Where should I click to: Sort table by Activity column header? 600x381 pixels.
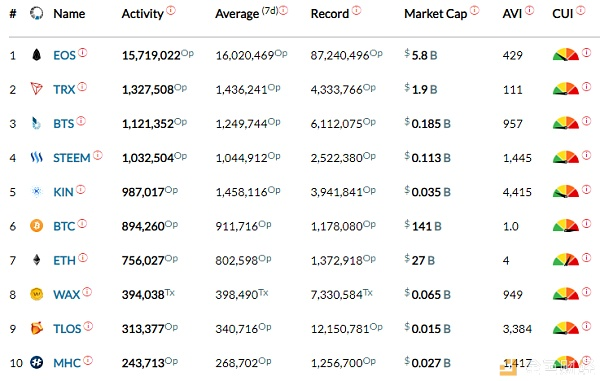142,14
